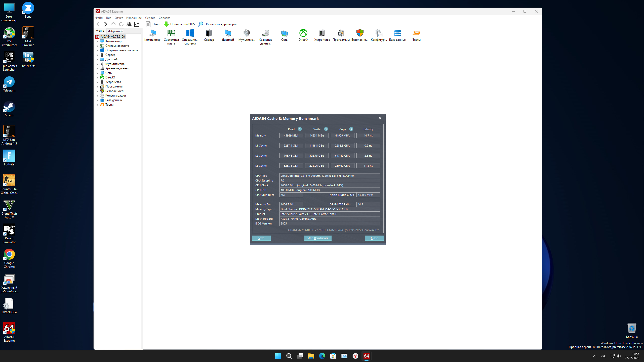Click the refresh toolbar icon

coord(121,24)
